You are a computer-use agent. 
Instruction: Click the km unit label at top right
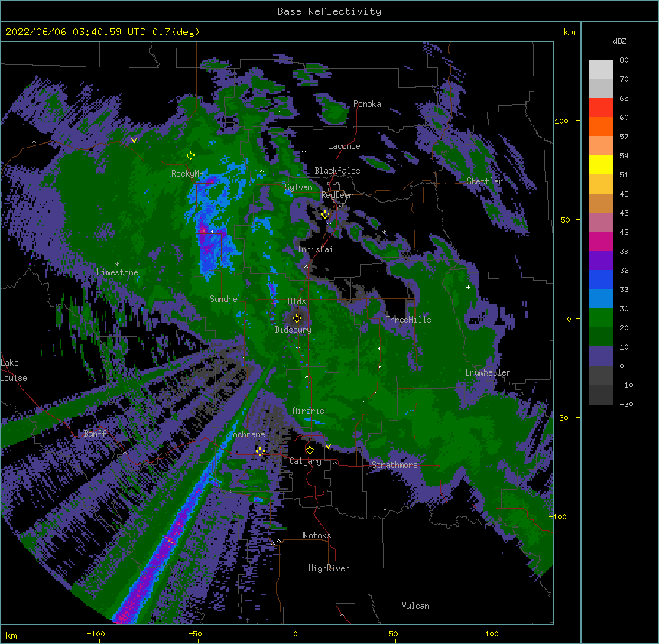tap(570, 32)
